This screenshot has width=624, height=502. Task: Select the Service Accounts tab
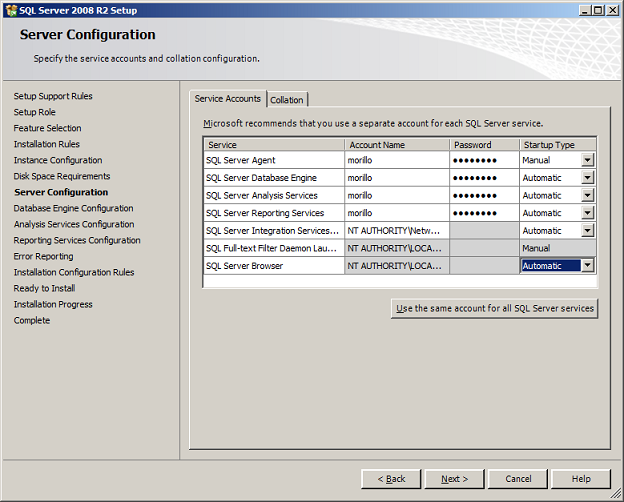228,98
